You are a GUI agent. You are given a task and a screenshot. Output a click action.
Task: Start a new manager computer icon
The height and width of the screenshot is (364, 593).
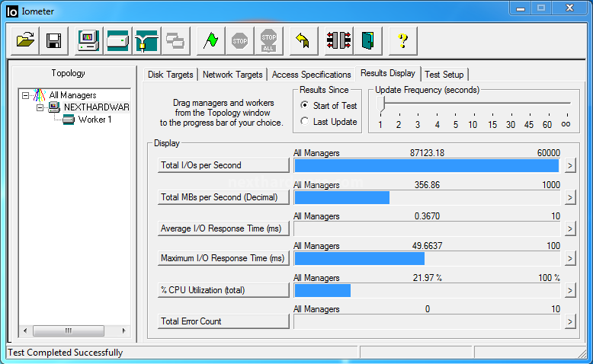pos(88,41)
